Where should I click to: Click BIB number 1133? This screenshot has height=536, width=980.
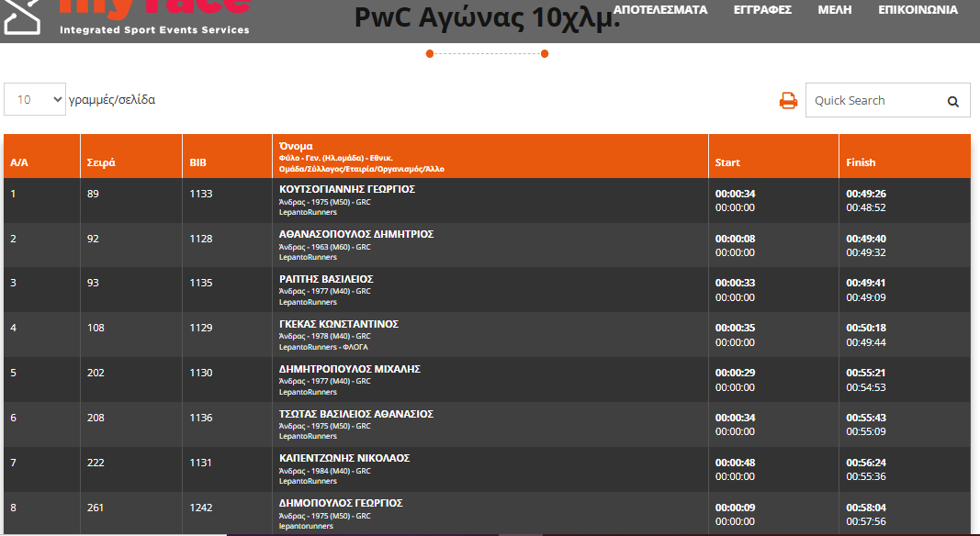click(200, 194)
